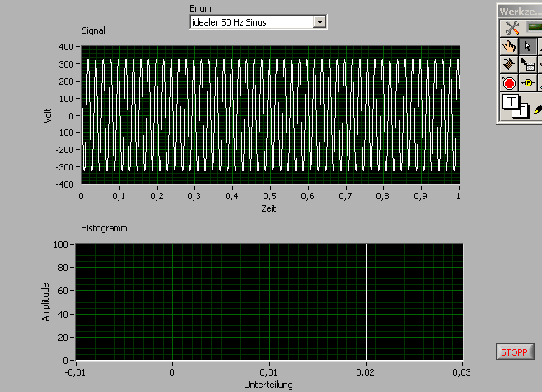The width and height of the screenshot is (542, 392).
Task: Select the Positioning arrow tool
Action: (x=527, y=46)
